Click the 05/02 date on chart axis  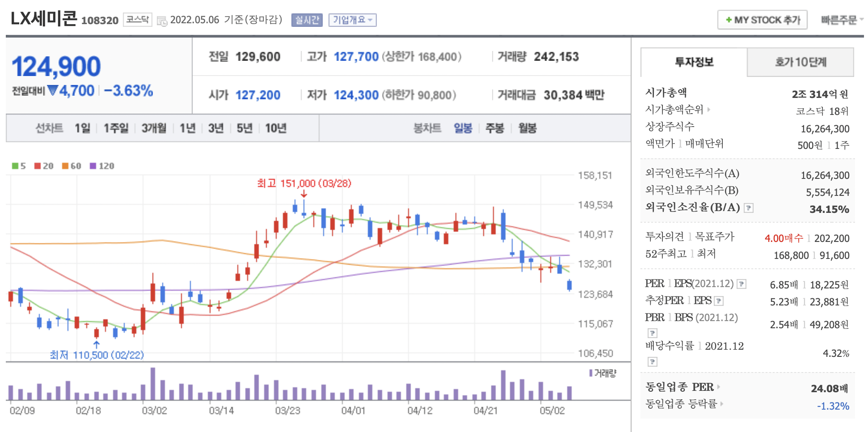552,411
